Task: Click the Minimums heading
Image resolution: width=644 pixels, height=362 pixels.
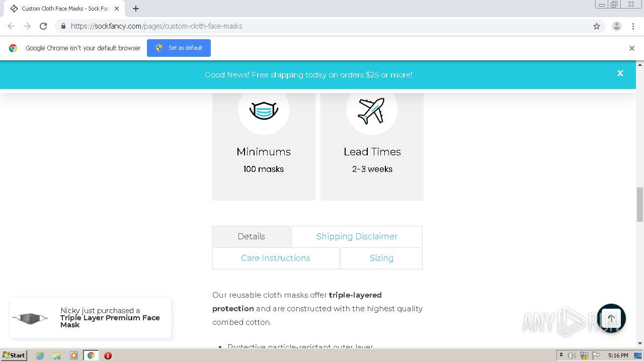Action: click(264, 152)
